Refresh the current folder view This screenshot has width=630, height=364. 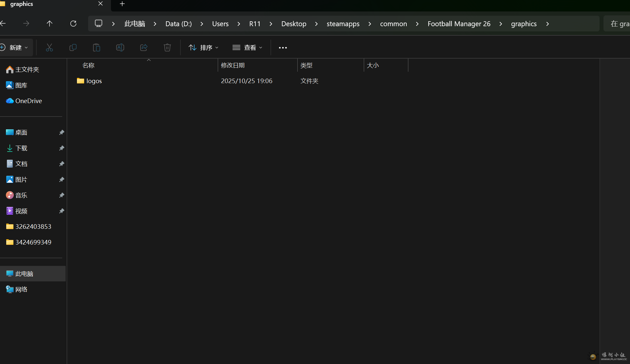(73, 24)
